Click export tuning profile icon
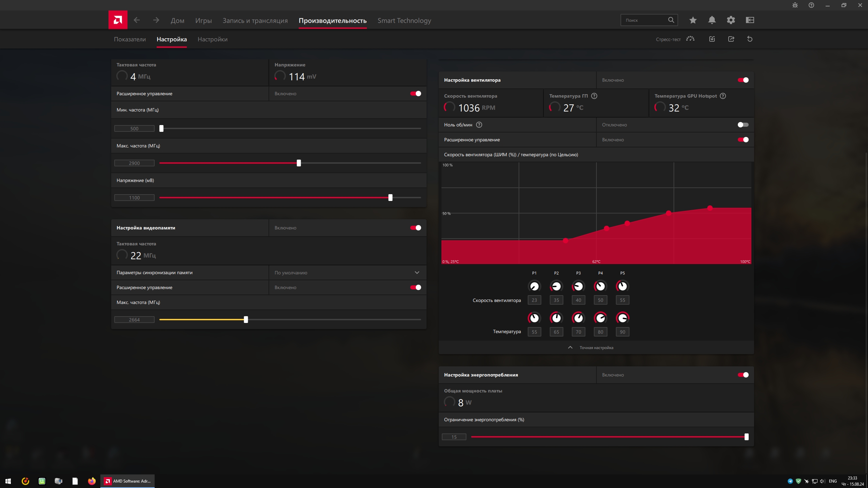Viewport: 868px width, 488px height. (x=731, y=39)
